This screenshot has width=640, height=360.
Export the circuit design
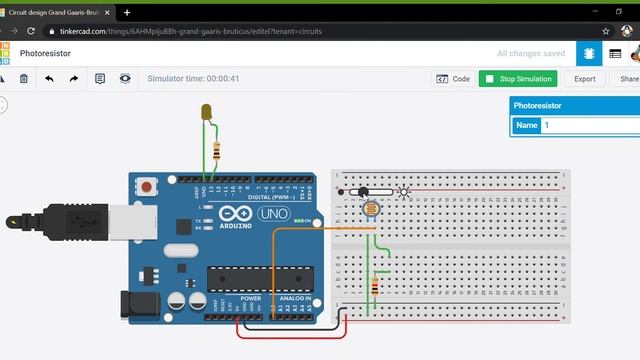tap(584, 79)
